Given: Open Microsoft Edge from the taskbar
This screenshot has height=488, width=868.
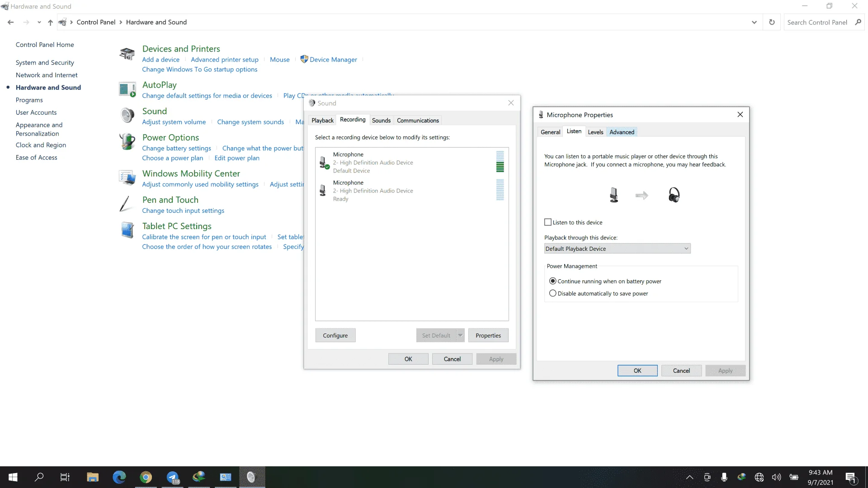Looking at the screenshot, I should tap(119, 477).
